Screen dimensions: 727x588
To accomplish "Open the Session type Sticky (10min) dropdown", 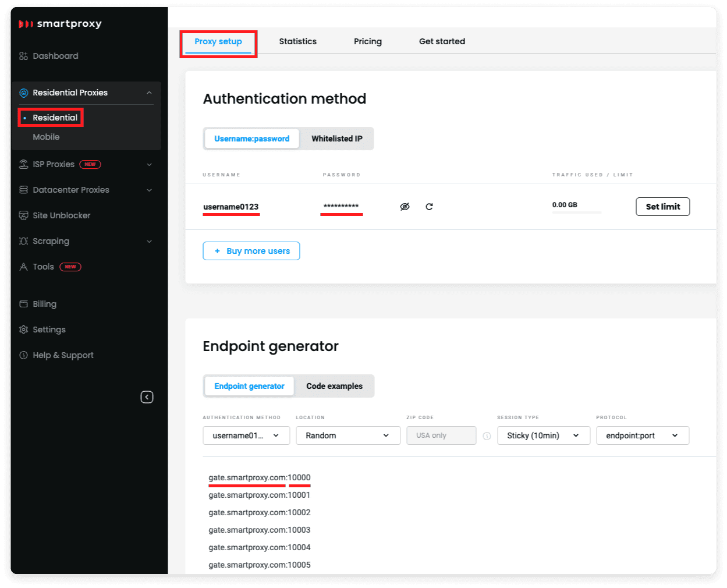I will (544, 435).
